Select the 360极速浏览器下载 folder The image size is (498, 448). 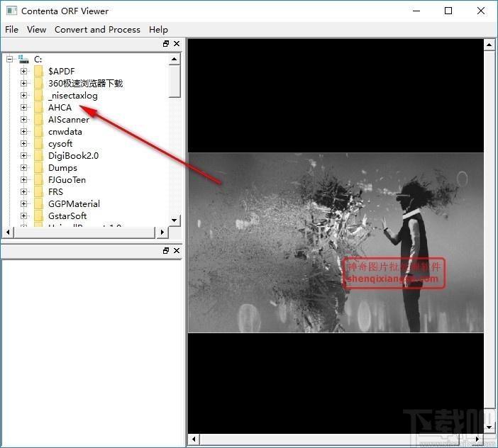[x=85, y=83]
